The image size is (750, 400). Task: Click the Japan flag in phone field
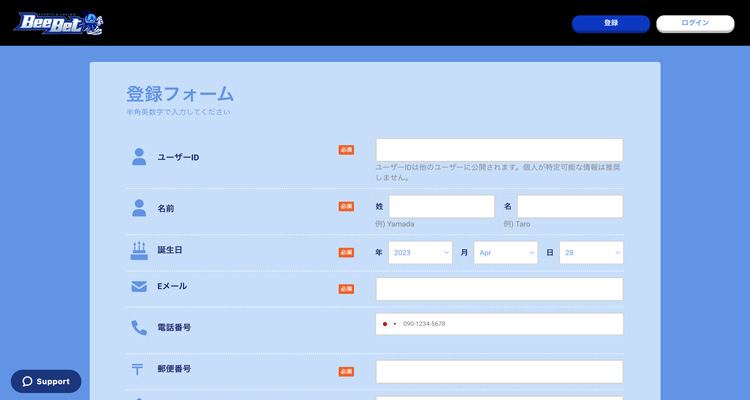click(385, 324)
